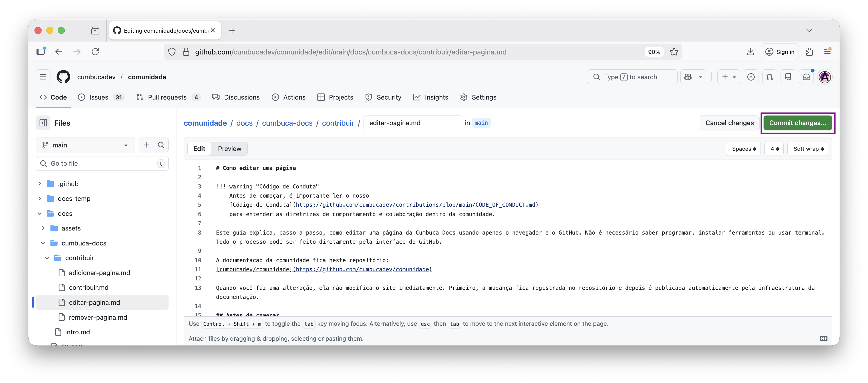
Task: Select the Edit tab
Action: click(199, 148)
